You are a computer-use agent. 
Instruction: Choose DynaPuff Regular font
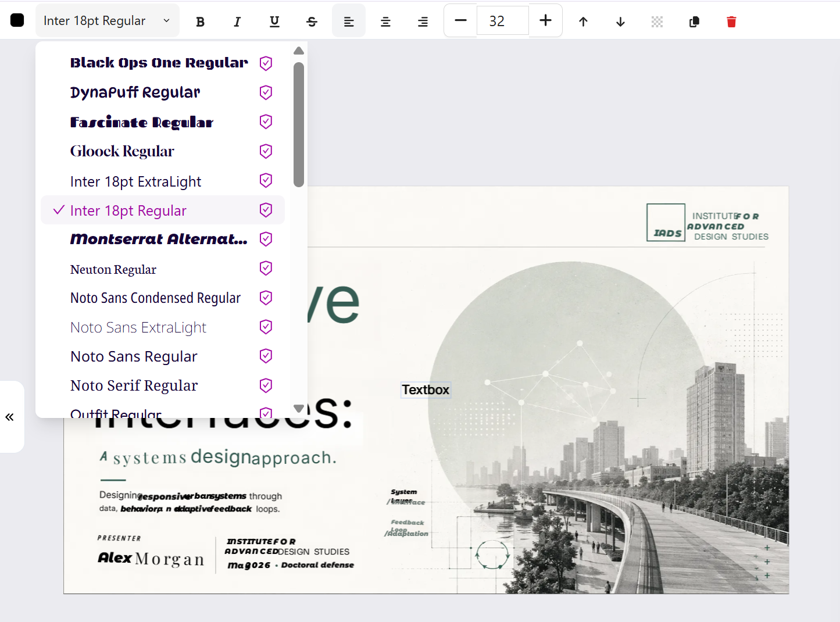tap(163, 92)
